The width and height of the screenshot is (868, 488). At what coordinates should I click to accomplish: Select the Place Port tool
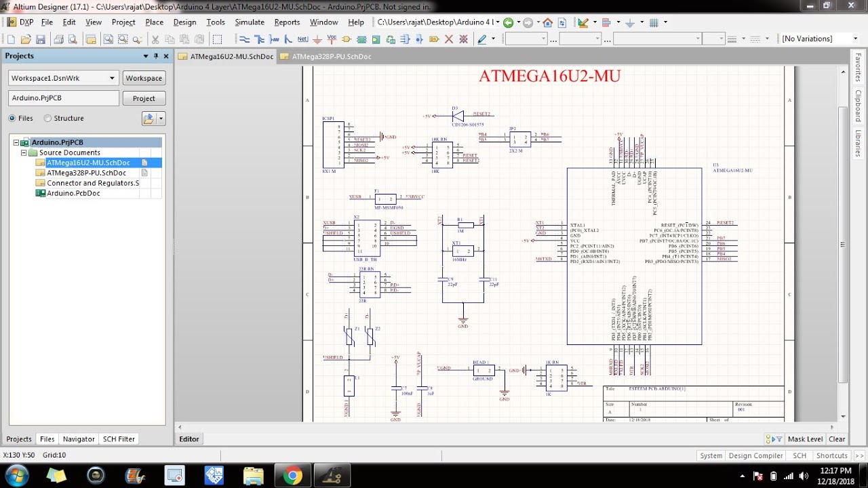pos(434,39)
